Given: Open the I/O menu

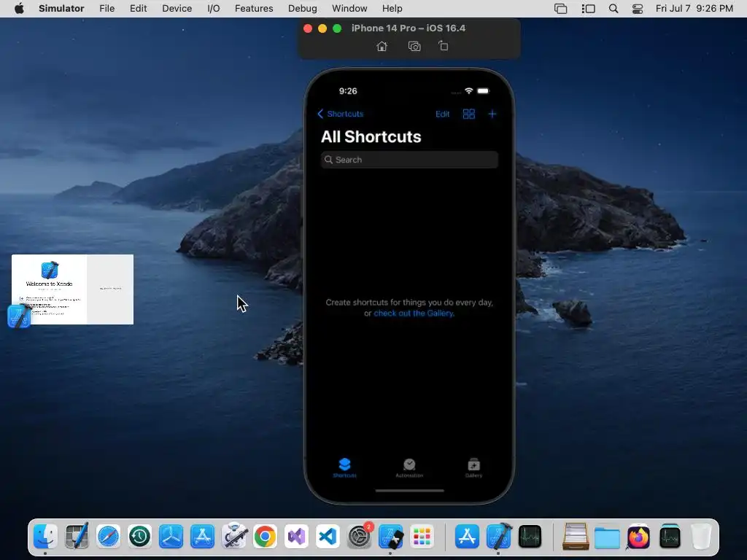Looking at the screenshot, I should [x=214, y=9].
